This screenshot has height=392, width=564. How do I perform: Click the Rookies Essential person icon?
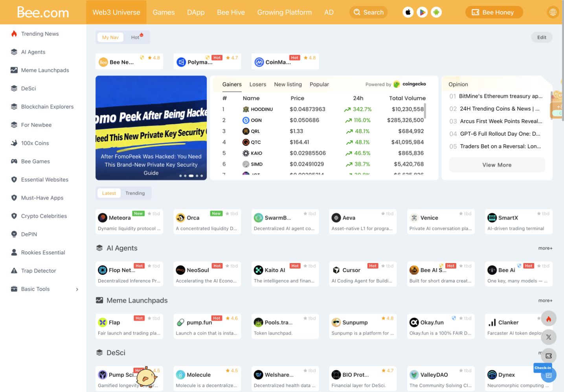(14, 252)
